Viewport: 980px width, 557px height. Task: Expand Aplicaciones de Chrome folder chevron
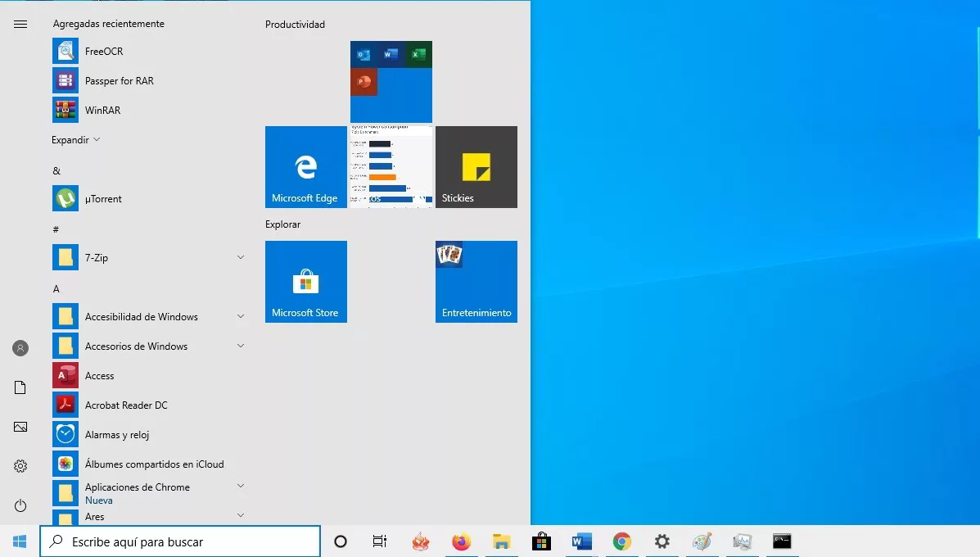241,487
